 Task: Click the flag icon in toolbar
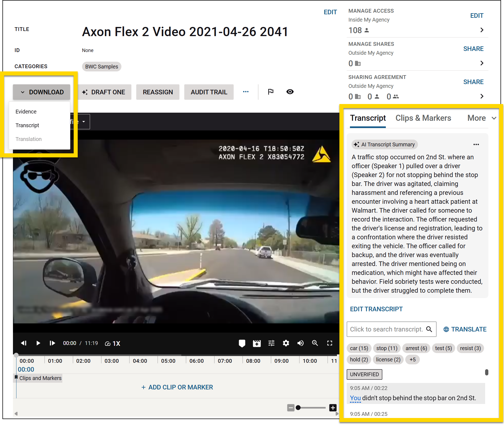tap(271, 92)
